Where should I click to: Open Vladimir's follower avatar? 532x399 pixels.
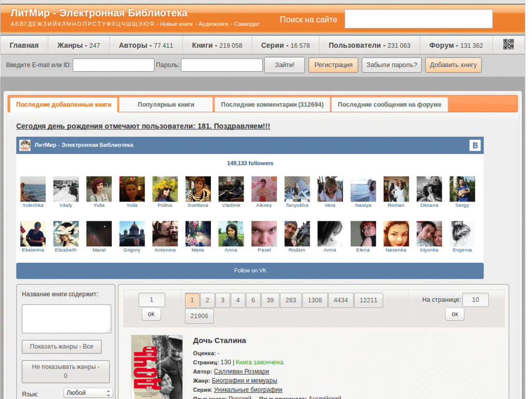pos(231,189)
